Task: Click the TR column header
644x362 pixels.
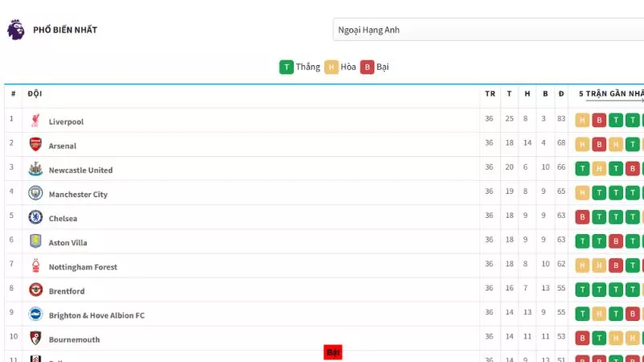Action: 490,93
